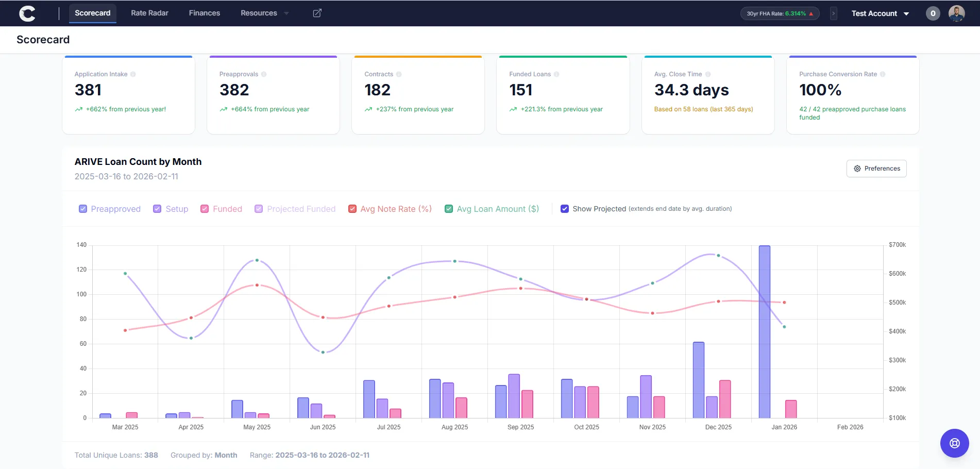Click the Application Intake 381 card
980x469 pixels.
tap(128, 95)
